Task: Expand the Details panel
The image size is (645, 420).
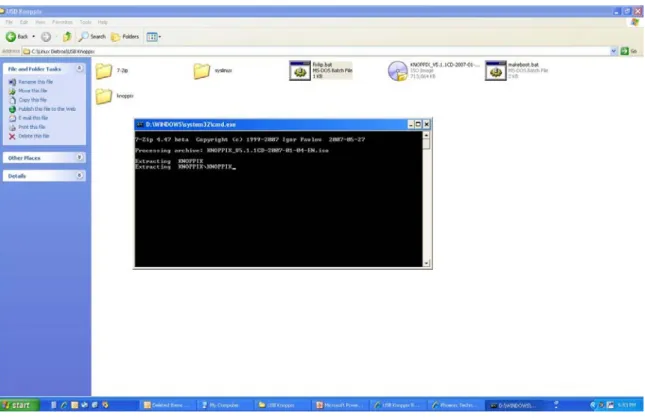Action: pos(79,176)
